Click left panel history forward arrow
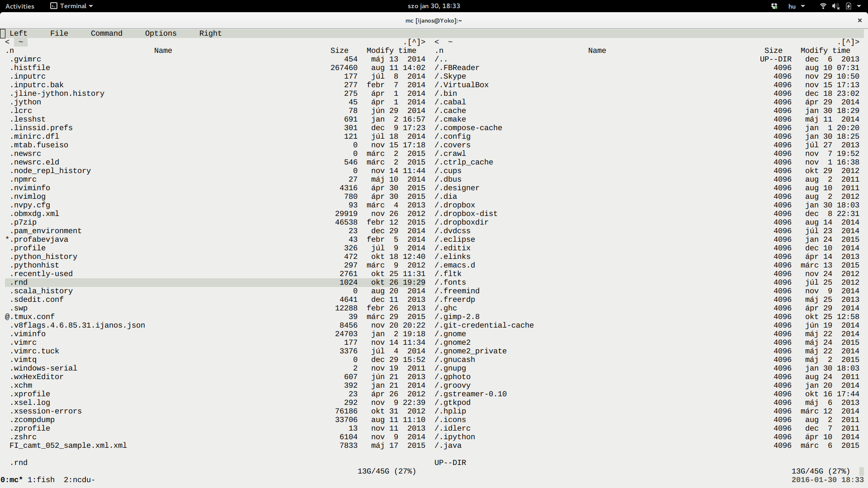Image resolution: width=868 pixels, height=488 pixels. [423, 42]
